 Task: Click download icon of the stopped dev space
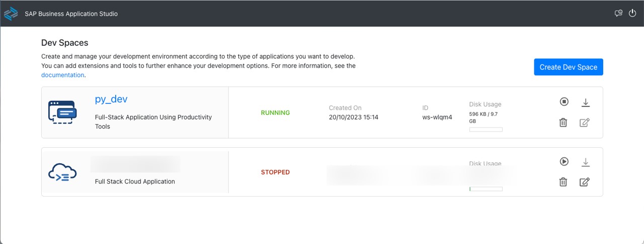585,162
